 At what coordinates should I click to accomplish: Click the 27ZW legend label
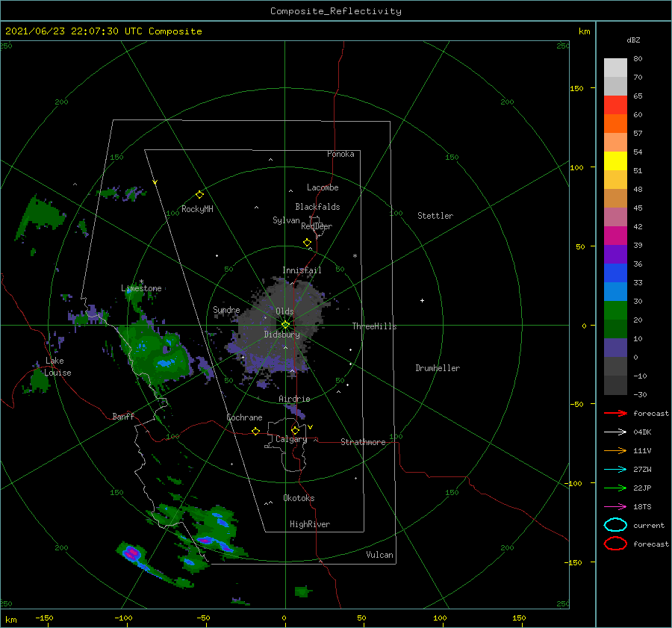[642, 470]
